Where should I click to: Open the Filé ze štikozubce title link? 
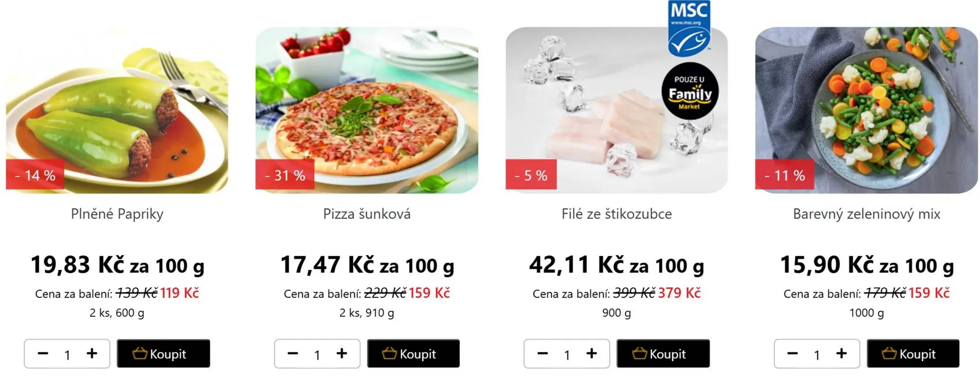(x=617, y=214)
